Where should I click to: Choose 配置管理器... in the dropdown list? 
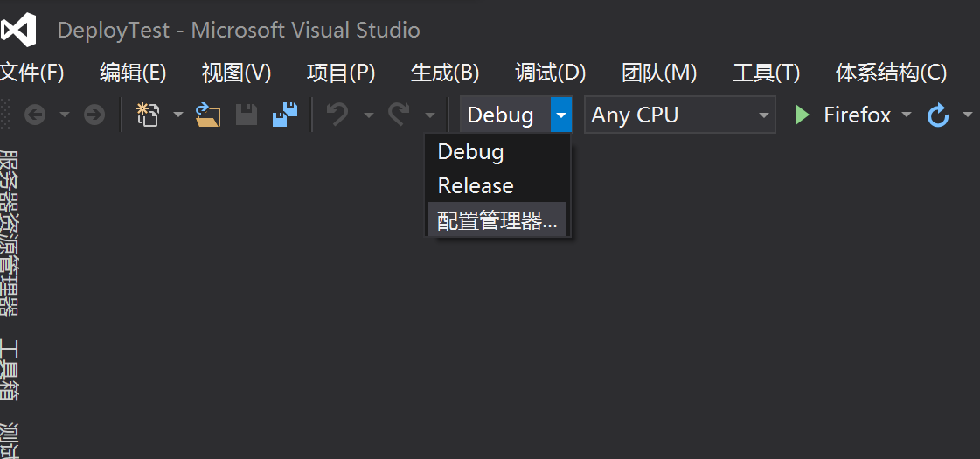(x=497, y=220)
